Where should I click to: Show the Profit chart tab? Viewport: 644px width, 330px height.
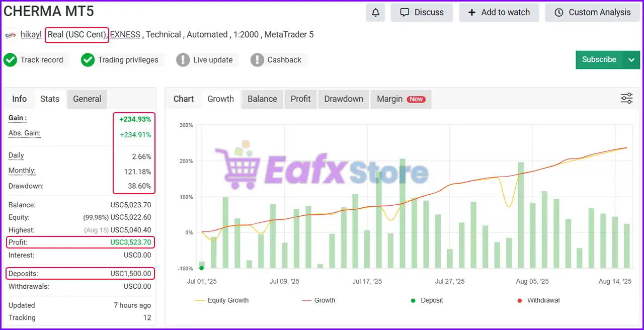tap(300, 99)
